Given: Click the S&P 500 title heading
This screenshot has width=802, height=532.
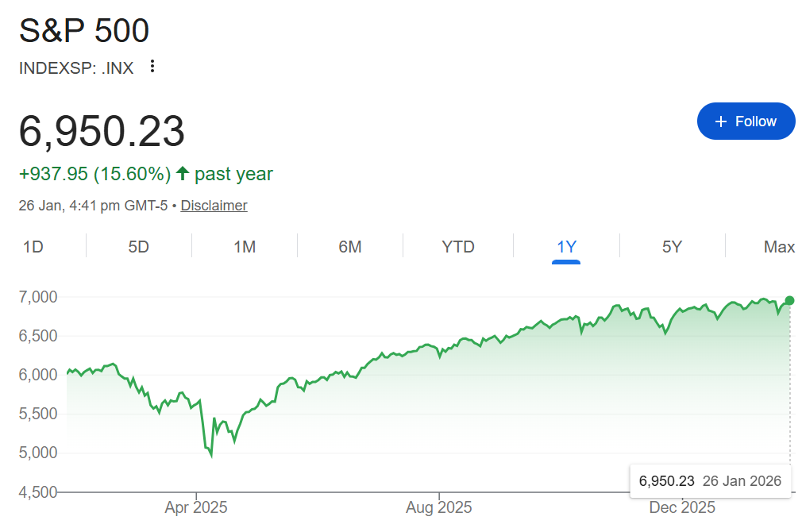Looking at the screenshot, I should [x=84, y=30].
